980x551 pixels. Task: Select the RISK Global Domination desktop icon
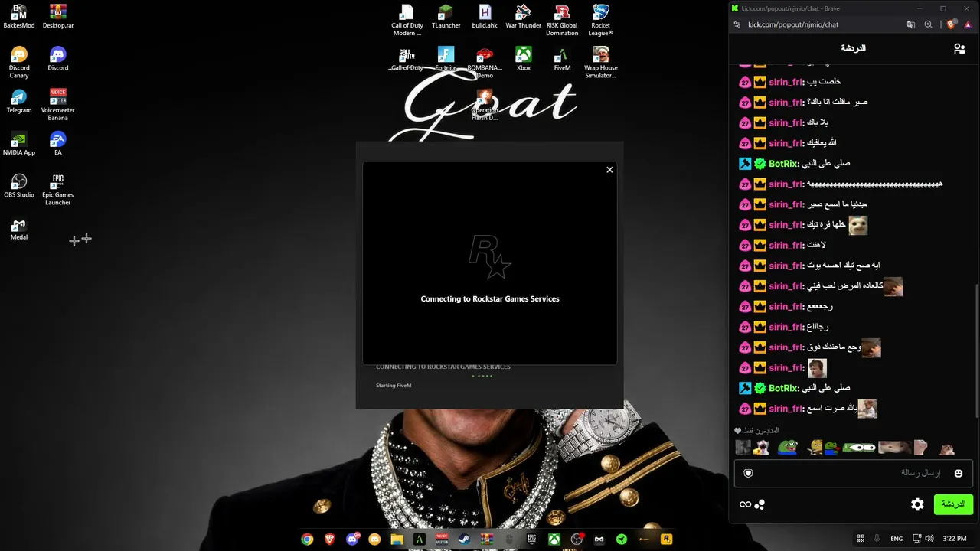tap(562, 20)
